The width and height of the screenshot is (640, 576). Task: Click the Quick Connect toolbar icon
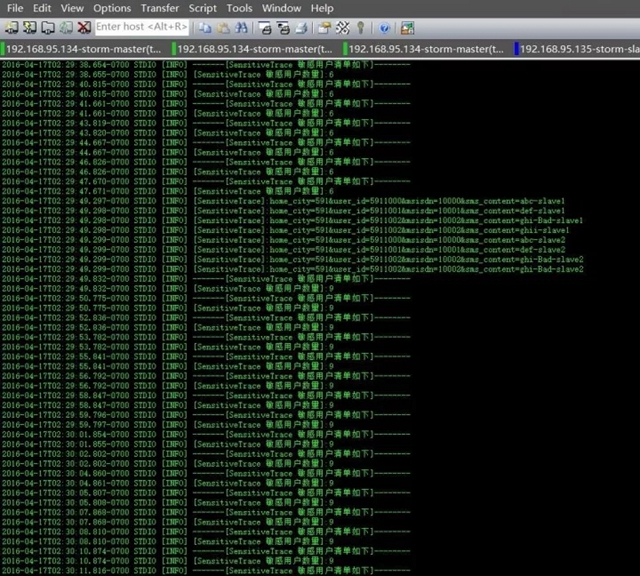tap(30, 27)
